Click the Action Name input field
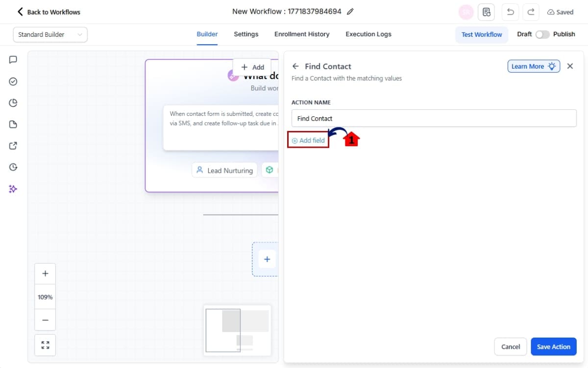 [x=434, y=118]
